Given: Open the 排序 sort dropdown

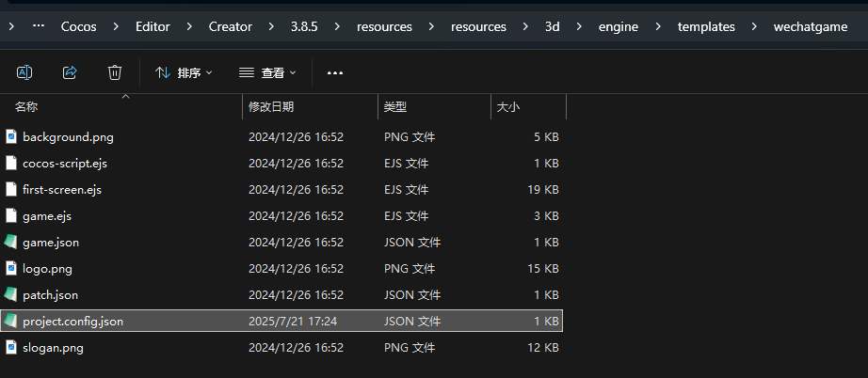Looking at the screenshot, I should (x=184, y=72).
